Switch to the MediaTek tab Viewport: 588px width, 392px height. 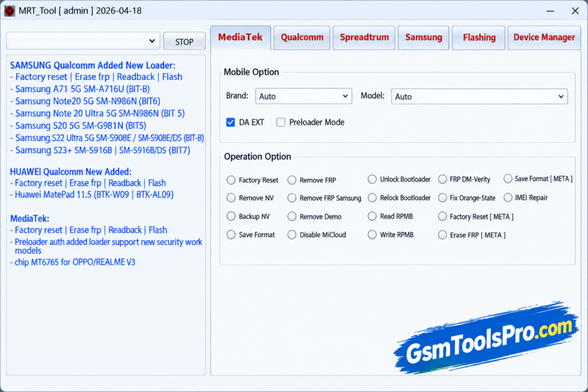[241, 37]
